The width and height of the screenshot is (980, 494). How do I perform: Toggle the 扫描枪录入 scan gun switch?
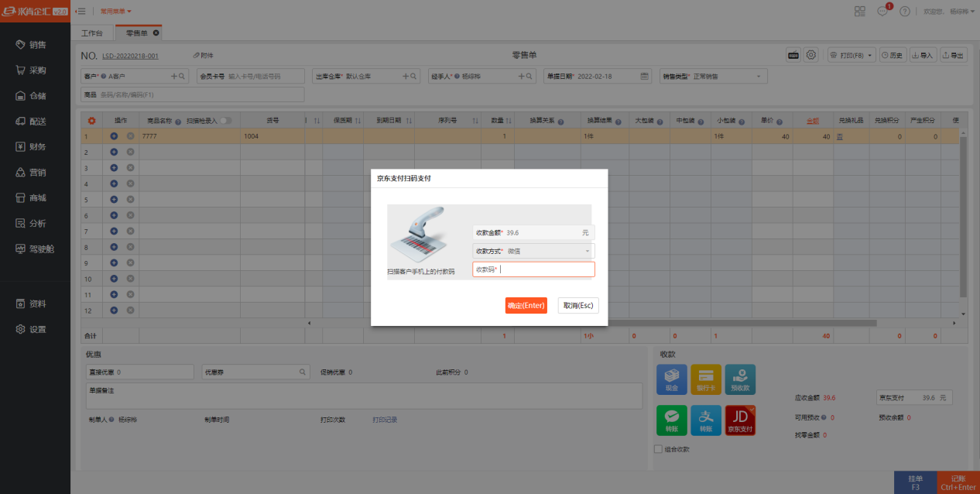[226, 121]
